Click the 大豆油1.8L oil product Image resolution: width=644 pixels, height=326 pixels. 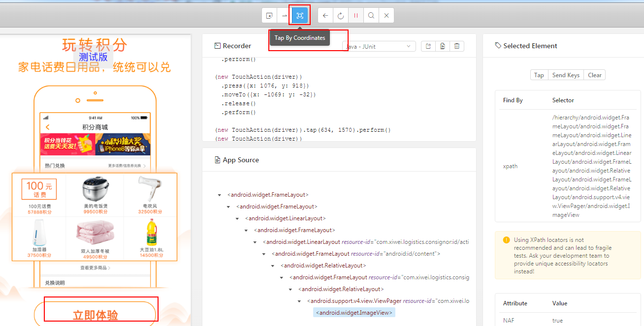(x=151, y=238)
